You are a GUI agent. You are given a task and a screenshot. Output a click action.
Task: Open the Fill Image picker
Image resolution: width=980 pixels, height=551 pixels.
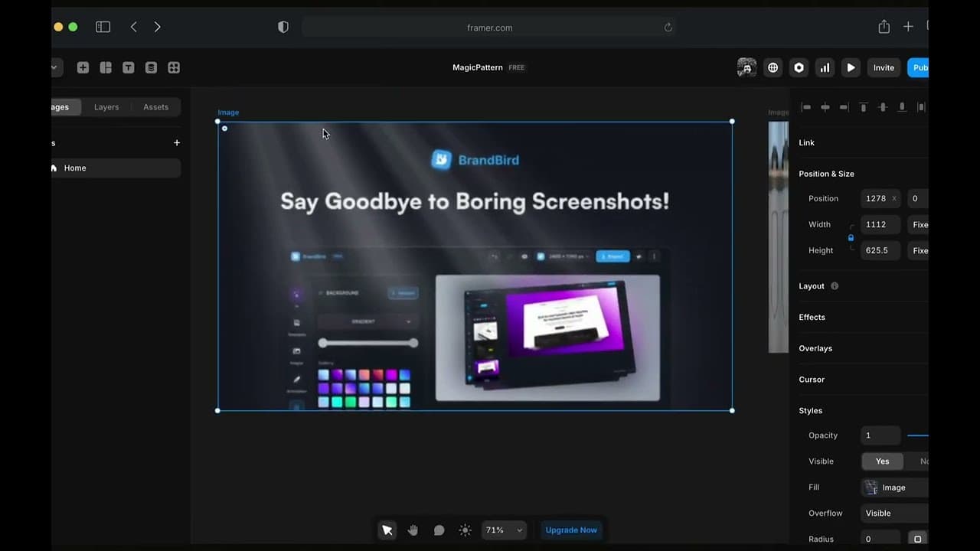tap(894, 487)
